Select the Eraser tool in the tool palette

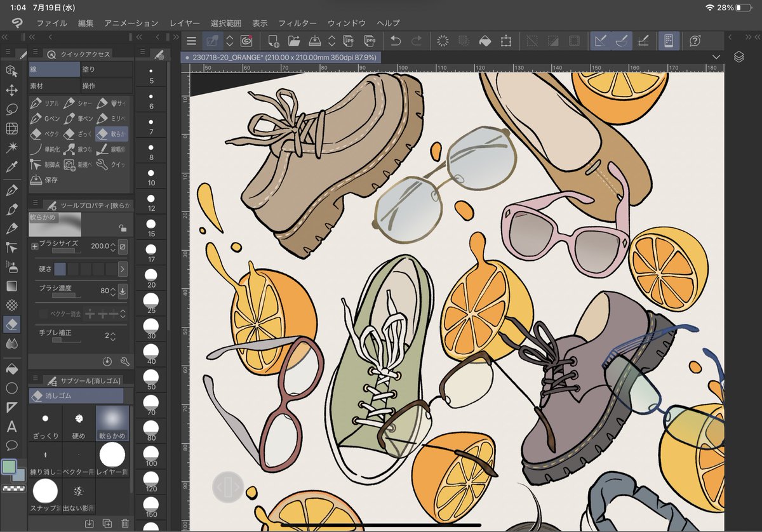tap(11, 324)
